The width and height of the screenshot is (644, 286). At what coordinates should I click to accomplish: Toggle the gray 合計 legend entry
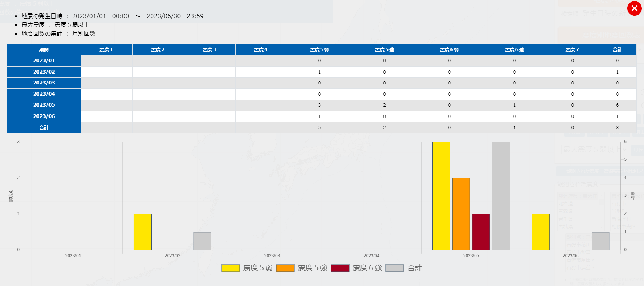[x=394, y=268]
